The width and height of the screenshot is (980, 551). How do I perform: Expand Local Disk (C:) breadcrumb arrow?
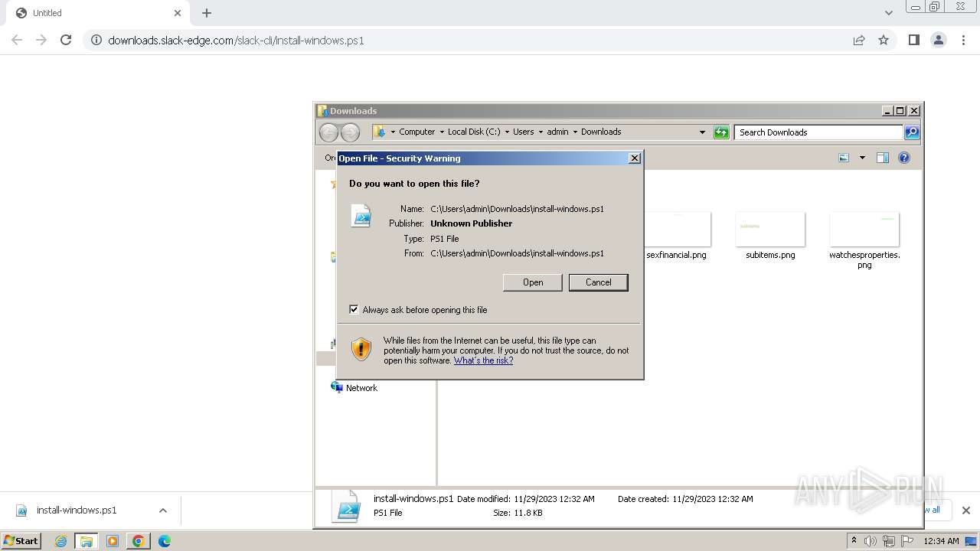(507, 132)
